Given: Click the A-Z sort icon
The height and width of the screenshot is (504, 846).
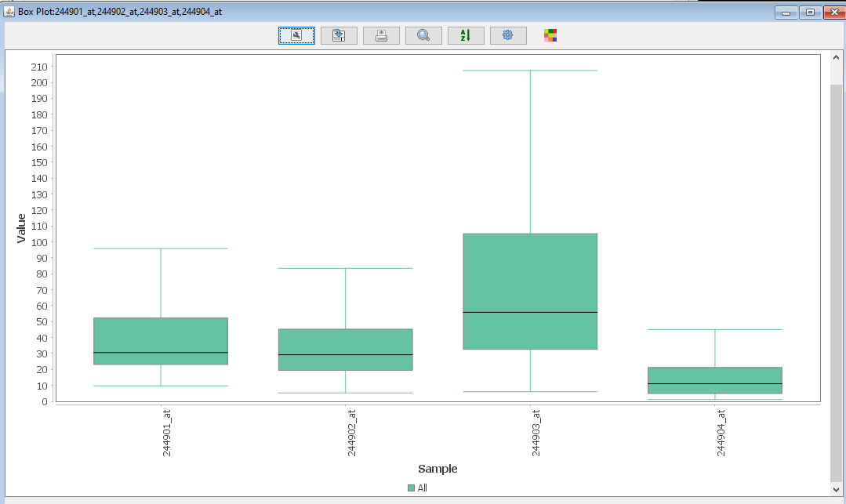Looking at the screenshot, I should [466, 35].
